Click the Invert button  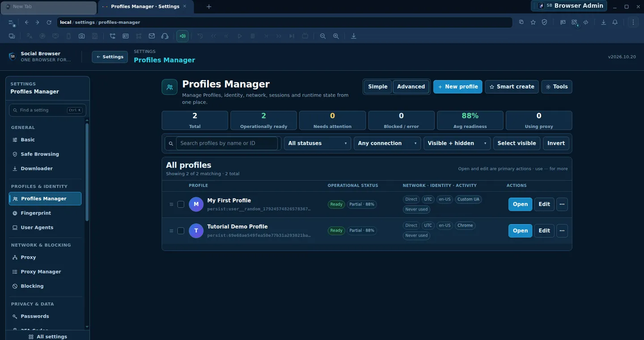pyautogui.click(x=556, y=143)
